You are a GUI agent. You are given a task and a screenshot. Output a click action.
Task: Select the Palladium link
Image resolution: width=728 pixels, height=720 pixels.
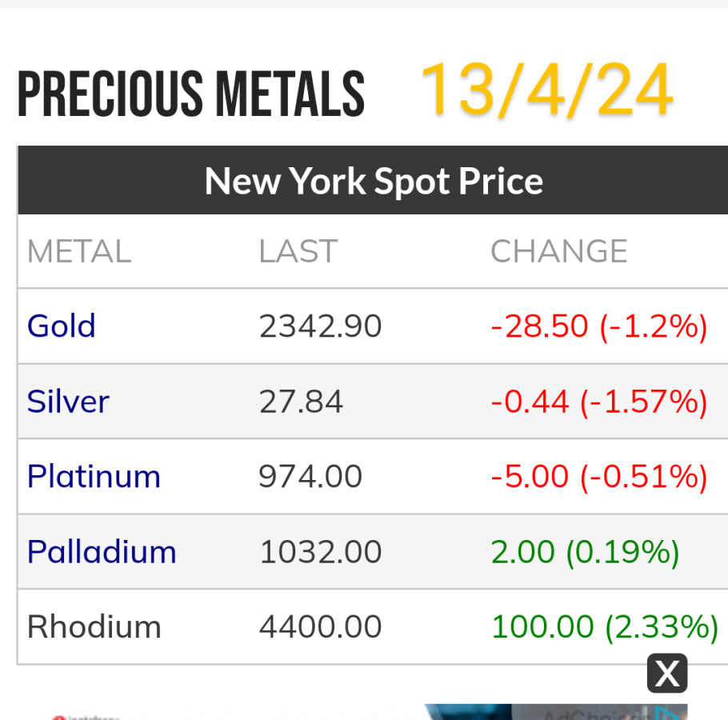(102, 552)
